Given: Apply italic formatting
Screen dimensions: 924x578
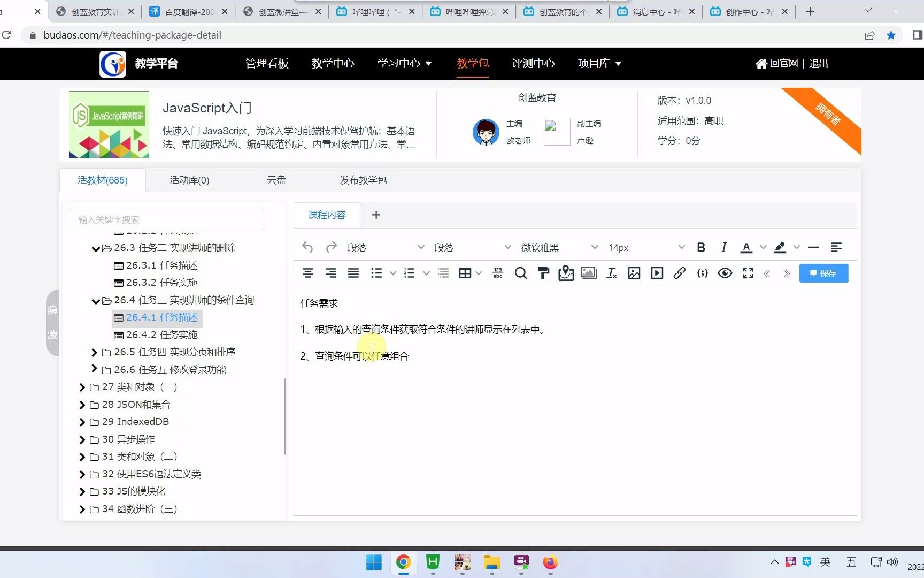Looking at the screenshot, I should [x=723, y=247].
